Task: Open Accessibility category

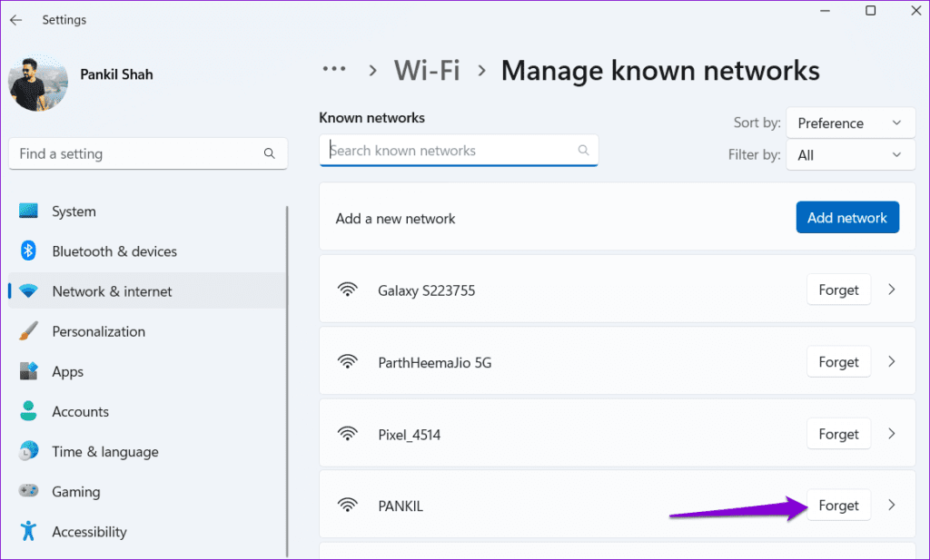Action: click(x=89, y=532)
